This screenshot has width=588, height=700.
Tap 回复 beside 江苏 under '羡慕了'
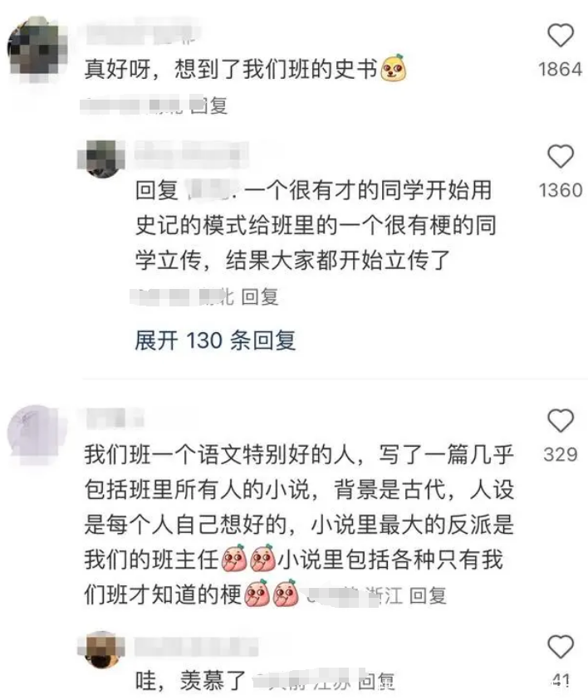377,681
